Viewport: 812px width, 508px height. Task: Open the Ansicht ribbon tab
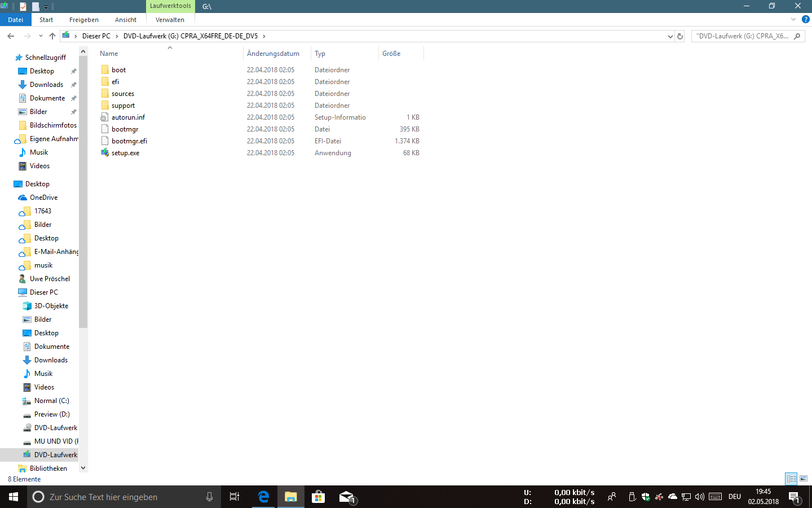click(x=126, y=20)
